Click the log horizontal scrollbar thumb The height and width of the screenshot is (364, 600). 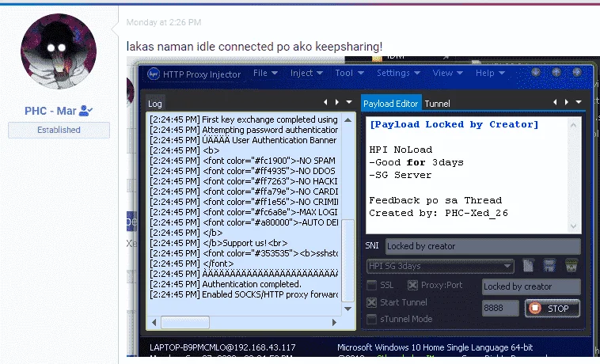coord(184,322)
